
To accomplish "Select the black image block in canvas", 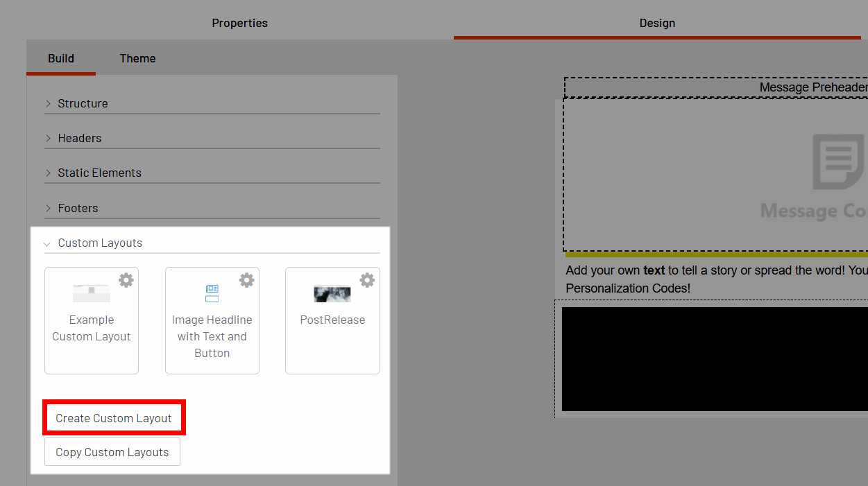I will click(x=714, y=358).
